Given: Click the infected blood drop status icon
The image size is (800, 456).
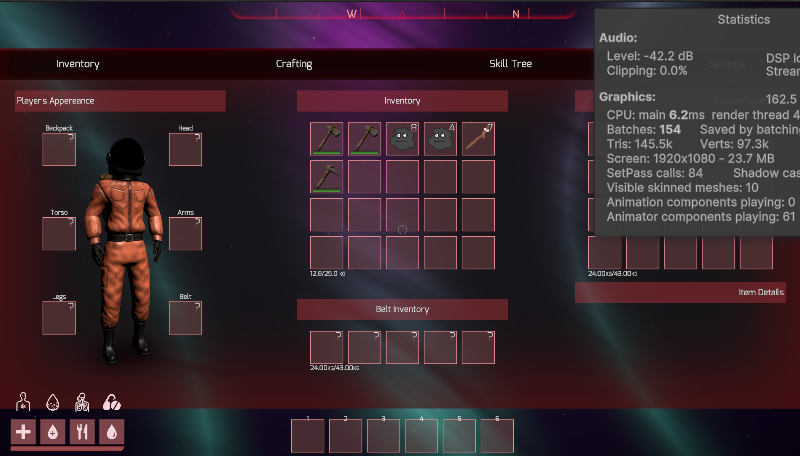Looking at the screenshot, I should coord(53,402).
